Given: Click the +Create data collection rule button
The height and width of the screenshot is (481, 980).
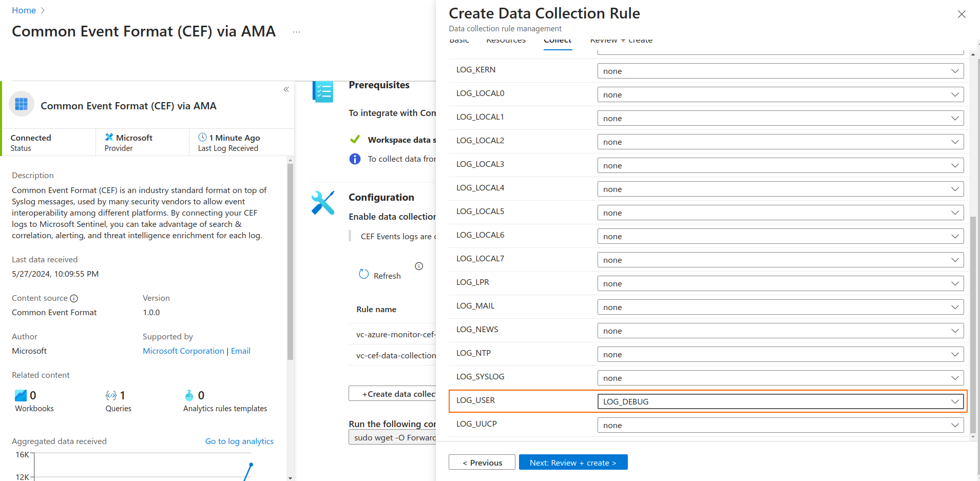Looking at the screenshot, I should point(392,393).
